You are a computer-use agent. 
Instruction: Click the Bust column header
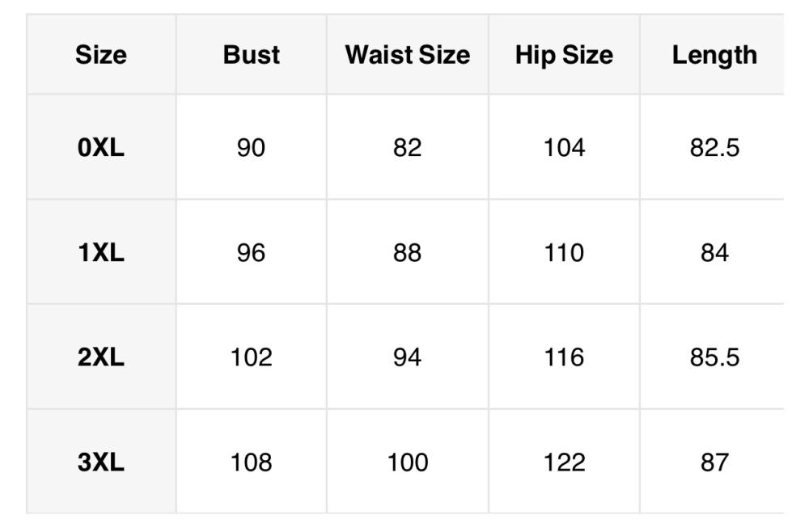252,55
